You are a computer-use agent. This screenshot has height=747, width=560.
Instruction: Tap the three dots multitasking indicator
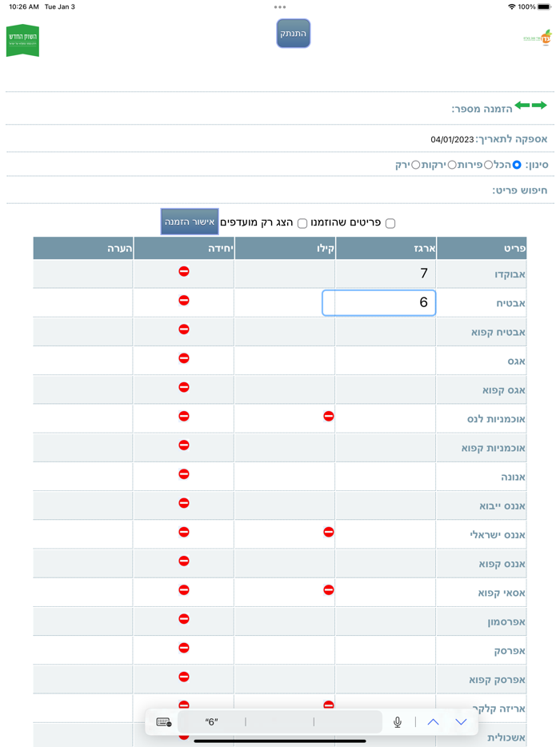(x=280, y=7)
